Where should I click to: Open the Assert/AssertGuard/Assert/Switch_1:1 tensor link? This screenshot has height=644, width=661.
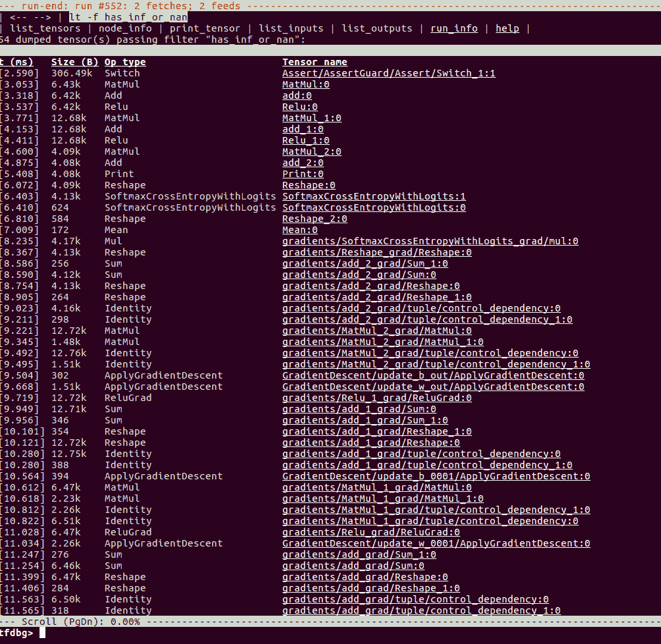click(388, 73)
